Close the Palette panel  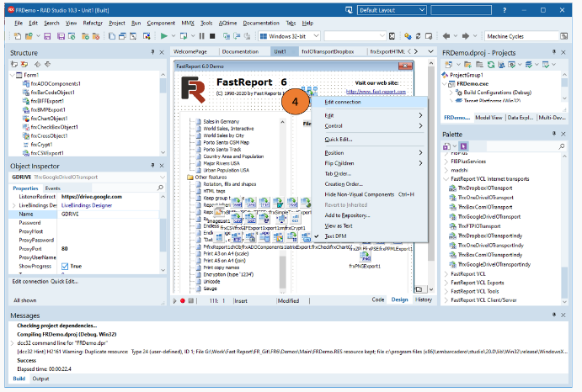click(x=563, y=134)
